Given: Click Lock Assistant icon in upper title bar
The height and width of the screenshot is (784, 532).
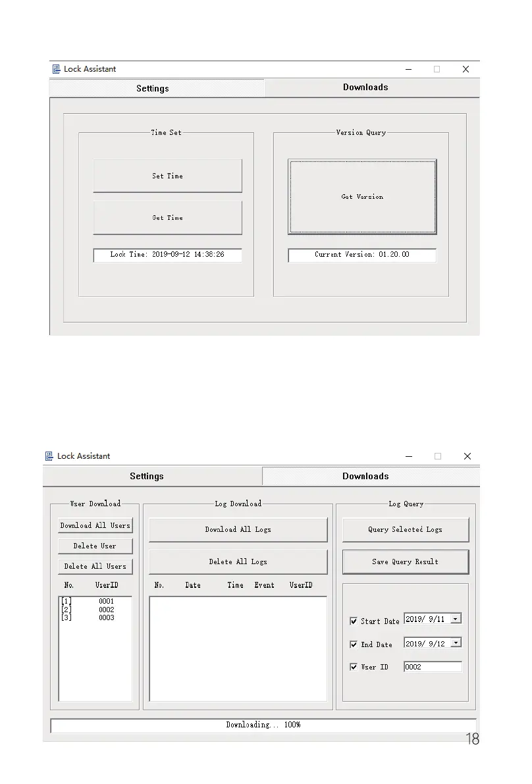Looking at the screenshot, I should pyautogui.click(x=57, y=69).
